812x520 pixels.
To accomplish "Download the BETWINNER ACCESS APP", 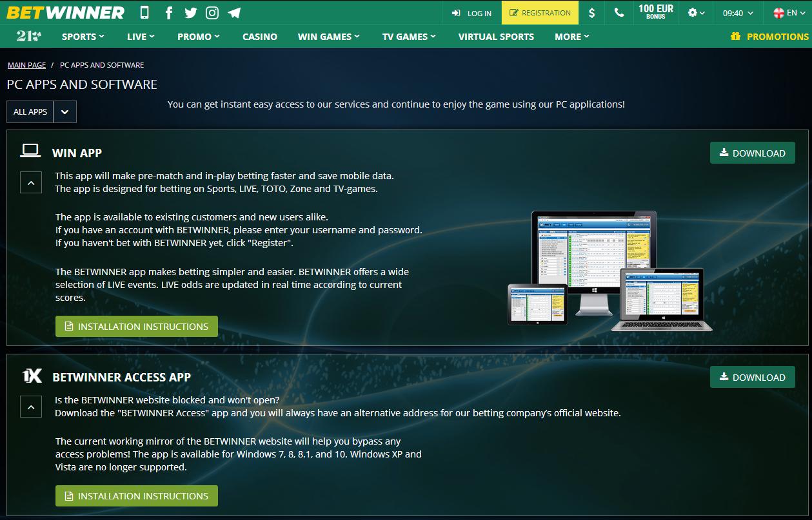I will coord(753,377).
